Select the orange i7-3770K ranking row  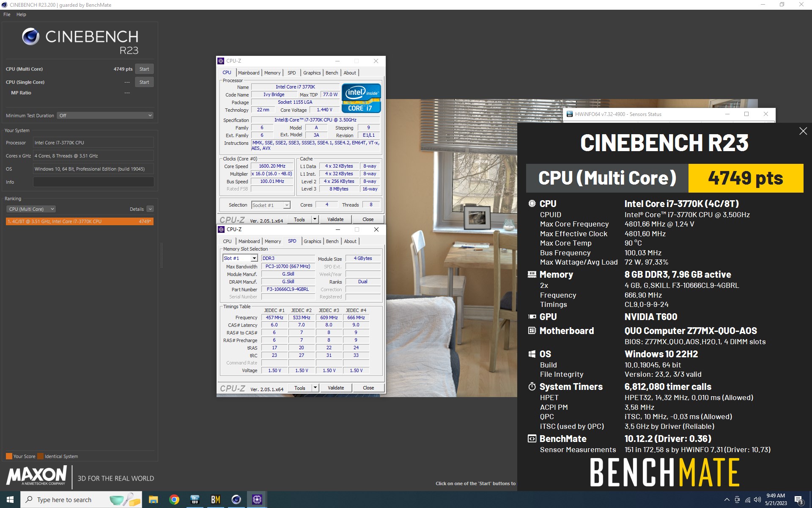pyautogui.click(x=80, y=221)
